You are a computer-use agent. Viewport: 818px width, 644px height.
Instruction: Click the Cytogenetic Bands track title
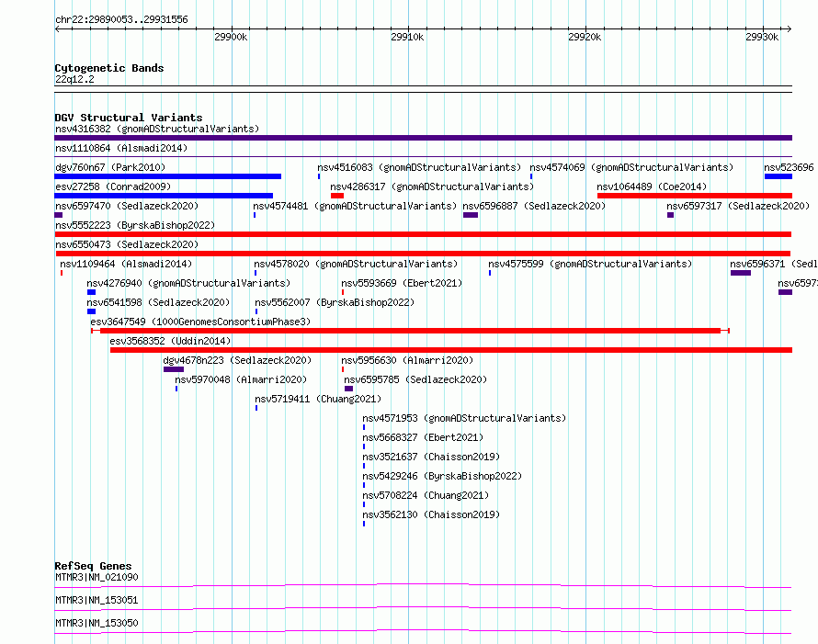(109, 68)
